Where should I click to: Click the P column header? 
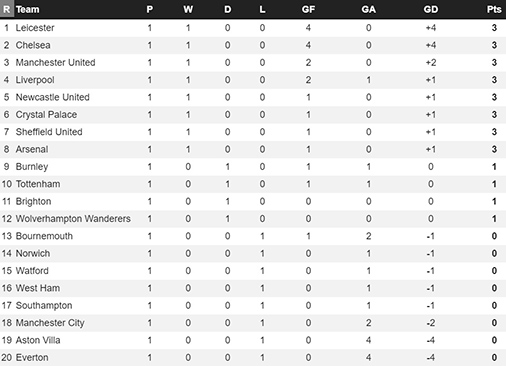(x=150, y=9)
